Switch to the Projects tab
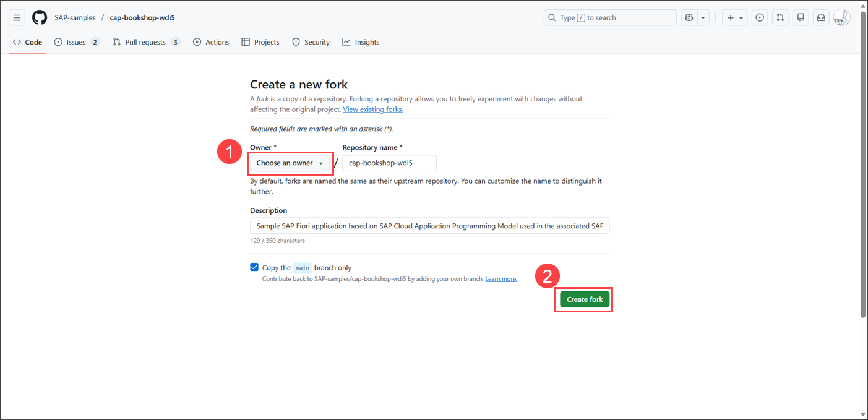The image size is (868, 420). pos(260,42)
